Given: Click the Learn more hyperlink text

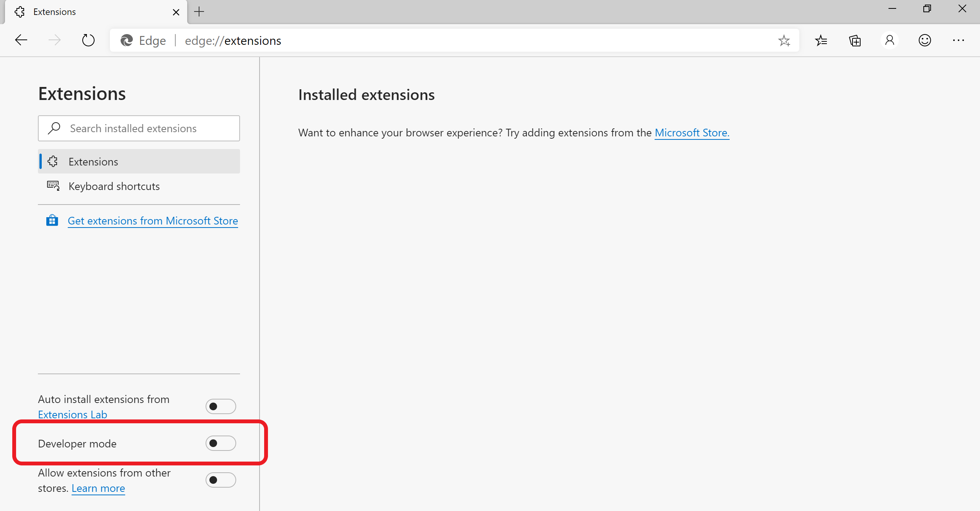Looking at the screenshot, I should (x=98, y=488).
